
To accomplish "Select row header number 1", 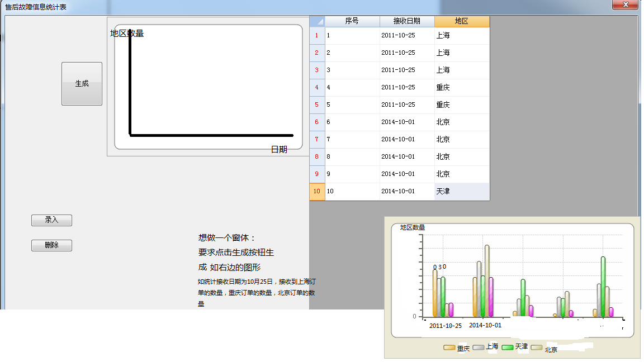I will [x=316, y=36].
